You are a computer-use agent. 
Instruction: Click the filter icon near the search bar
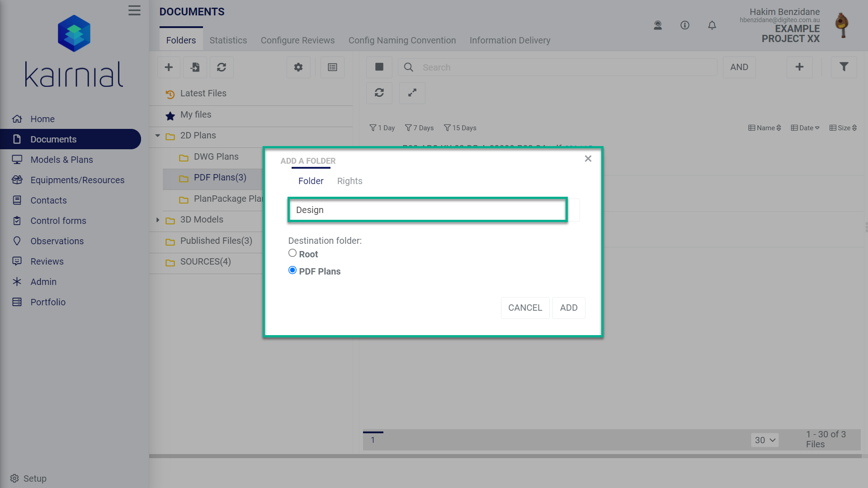coord(844,67)
